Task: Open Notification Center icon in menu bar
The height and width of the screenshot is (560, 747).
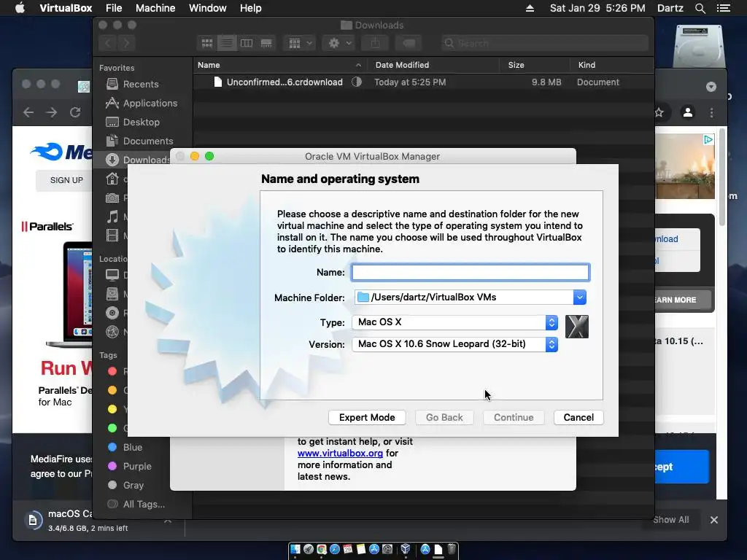Action: pyautogui.click(x=723, y=8)
